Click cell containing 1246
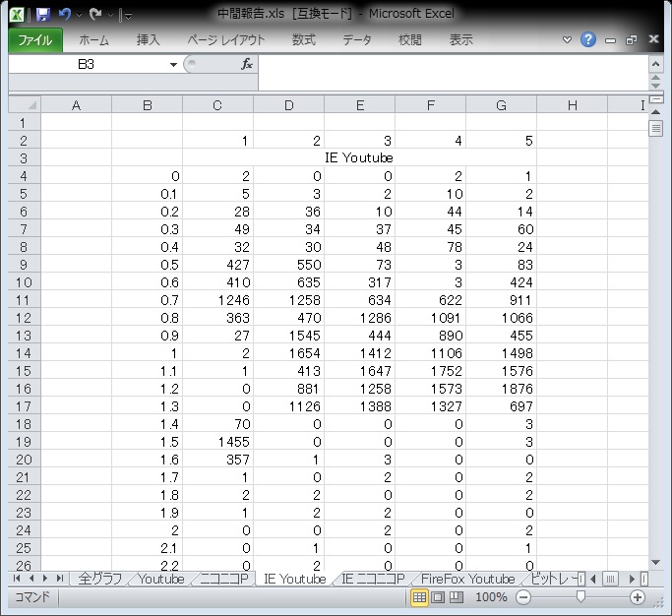672x616 pixels. [218, 300]
